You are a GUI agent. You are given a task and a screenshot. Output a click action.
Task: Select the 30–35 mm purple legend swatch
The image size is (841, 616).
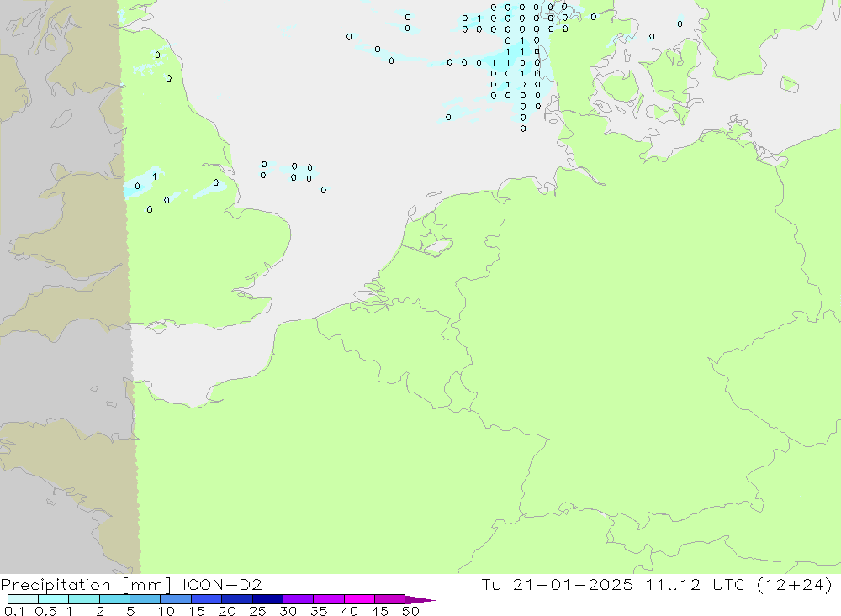point(298,599)
